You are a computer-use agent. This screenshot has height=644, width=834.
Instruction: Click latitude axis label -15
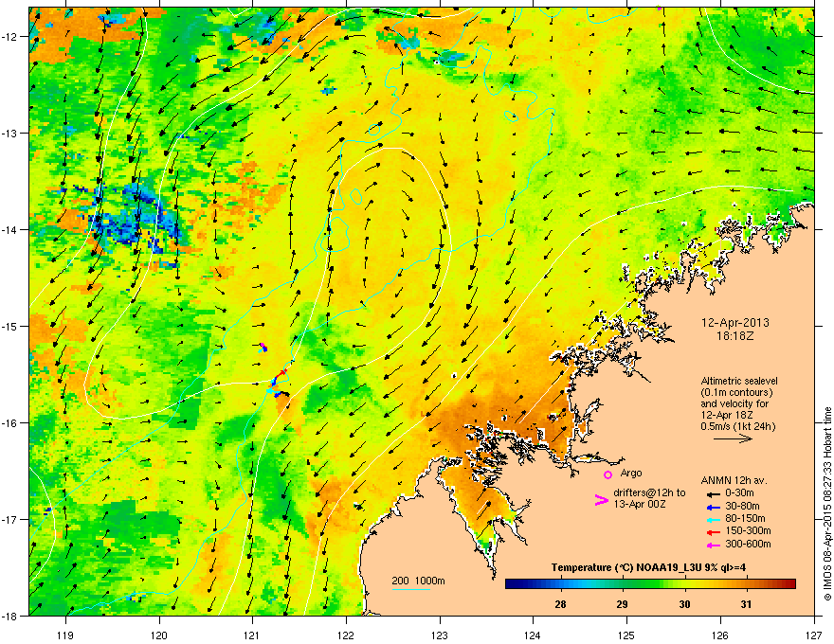10,326
